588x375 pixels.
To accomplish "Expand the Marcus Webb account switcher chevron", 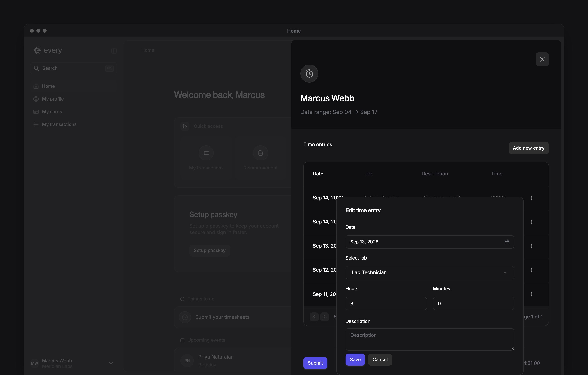I will [x=111, y=363].
